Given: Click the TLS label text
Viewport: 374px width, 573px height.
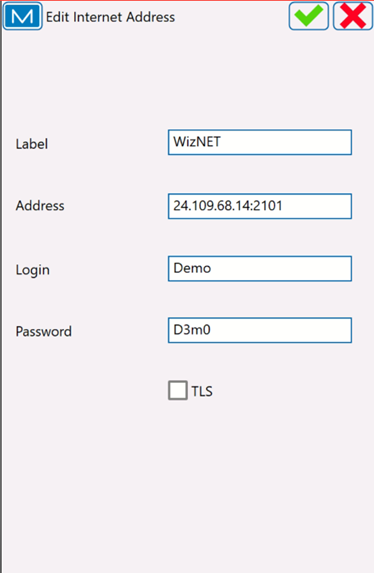Looking at the screenshot, I should pos(202,391).
